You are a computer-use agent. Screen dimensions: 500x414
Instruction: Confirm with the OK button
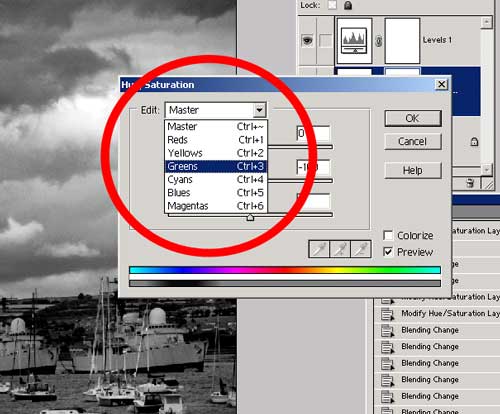point(413,118)
